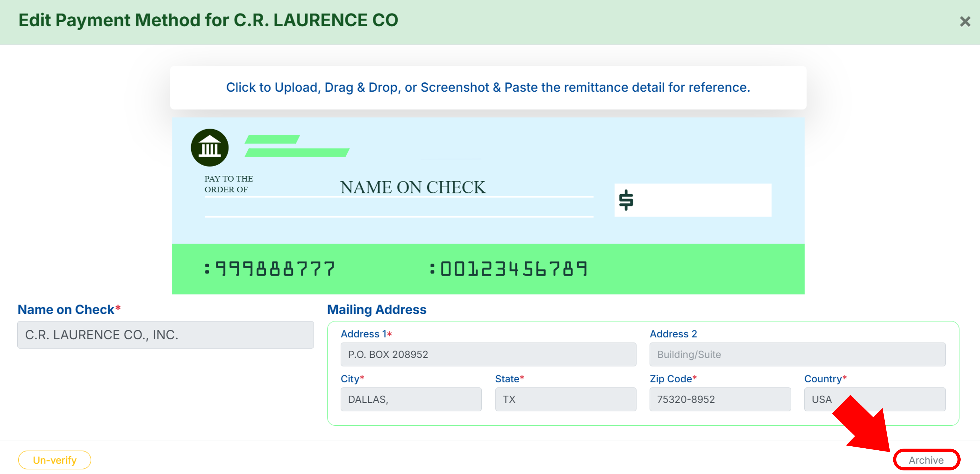
Task: Select the Name on Check field
Action: click(165, 335)
